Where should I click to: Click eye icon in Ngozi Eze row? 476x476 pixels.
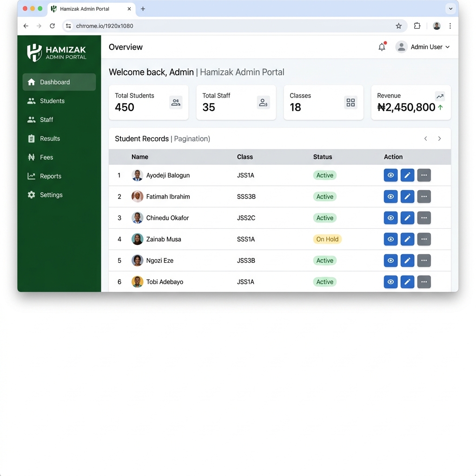coord(390,260)
